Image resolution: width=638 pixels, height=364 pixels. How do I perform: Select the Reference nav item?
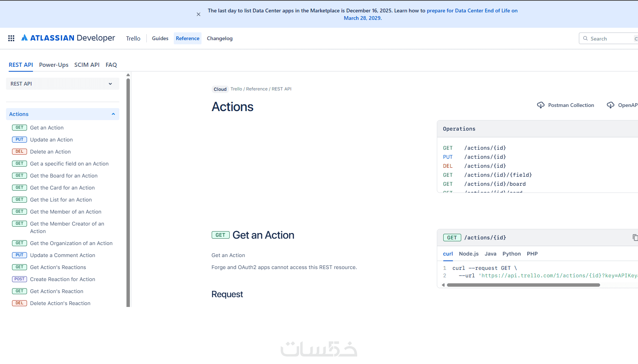click(188, 38)
